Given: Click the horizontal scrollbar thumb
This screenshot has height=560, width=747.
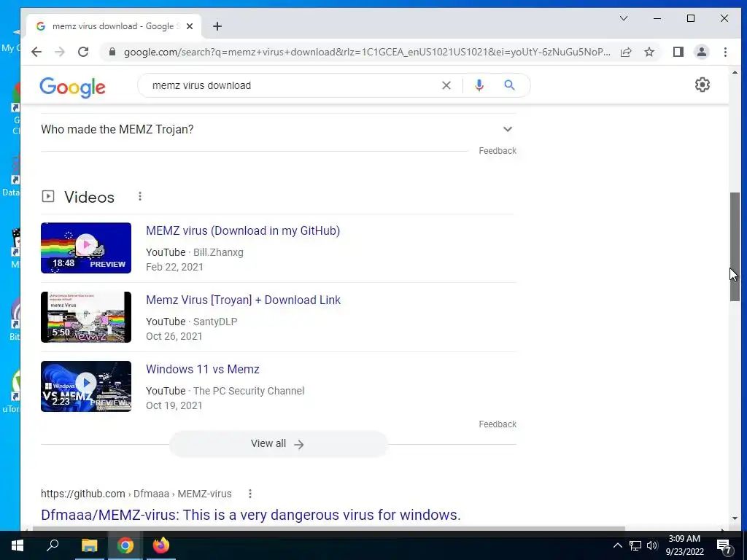Looking at the screenshot, I should point(328,528).
